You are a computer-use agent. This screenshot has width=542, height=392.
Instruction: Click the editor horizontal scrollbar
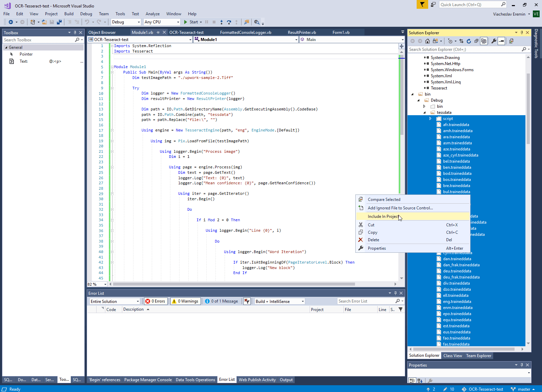point(234,284)
